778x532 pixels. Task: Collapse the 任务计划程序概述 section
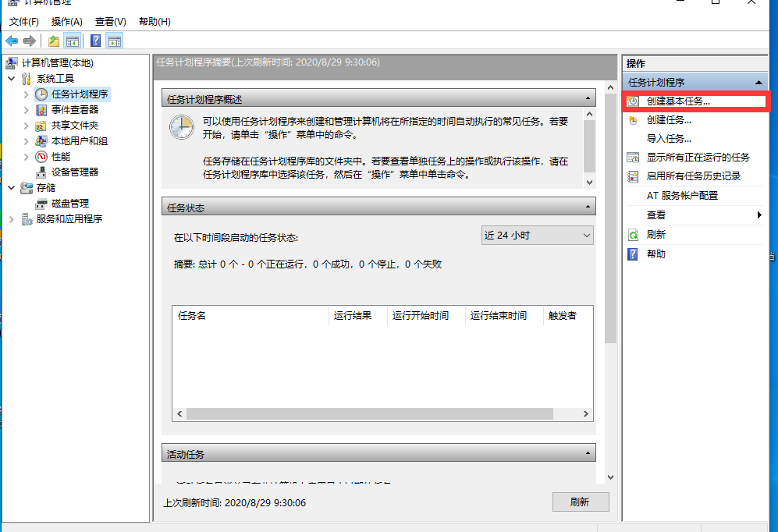(589, 97)
